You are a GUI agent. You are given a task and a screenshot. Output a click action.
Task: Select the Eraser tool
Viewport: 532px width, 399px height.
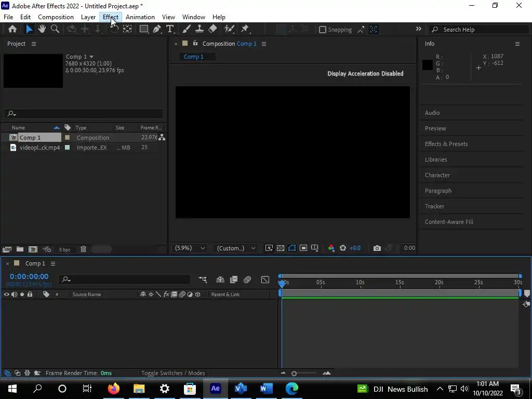point(212,29)
